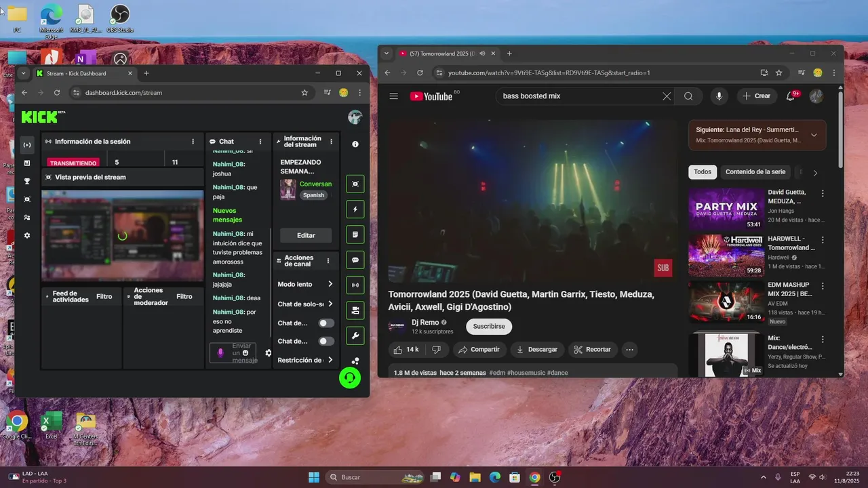Open a new tab in the YouTube window

(509, 54)
